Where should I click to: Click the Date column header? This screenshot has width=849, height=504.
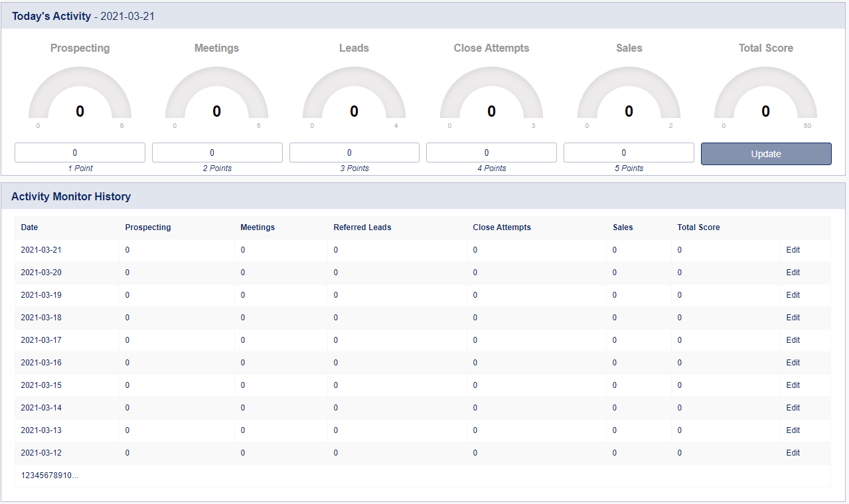click(29, 227)
